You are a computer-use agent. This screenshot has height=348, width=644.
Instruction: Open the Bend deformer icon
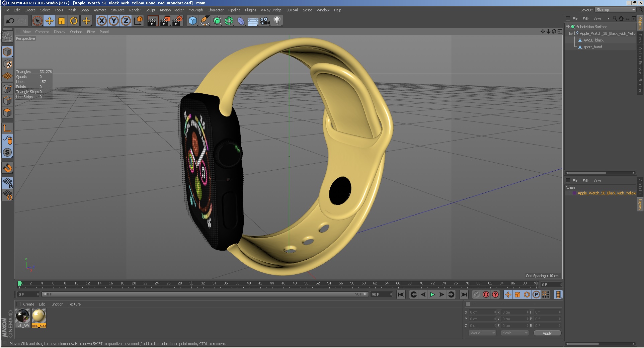pos(241,21)
